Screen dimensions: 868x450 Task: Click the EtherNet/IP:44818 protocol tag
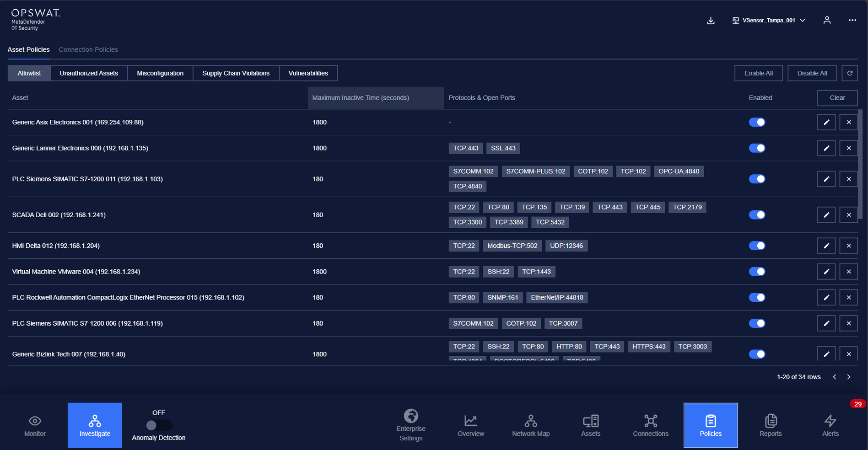pos(557,297)
